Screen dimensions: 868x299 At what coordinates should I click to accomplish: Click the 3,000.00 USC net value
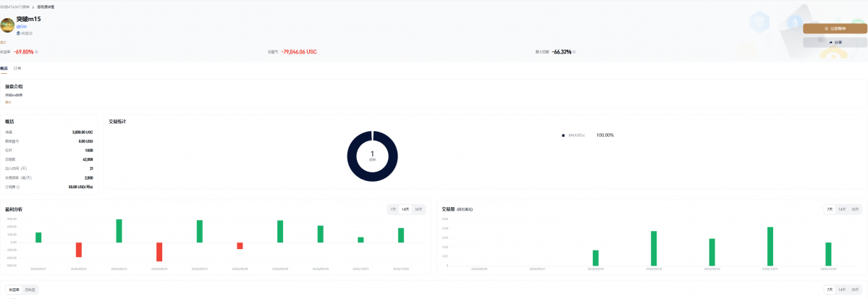click(83, 132)
